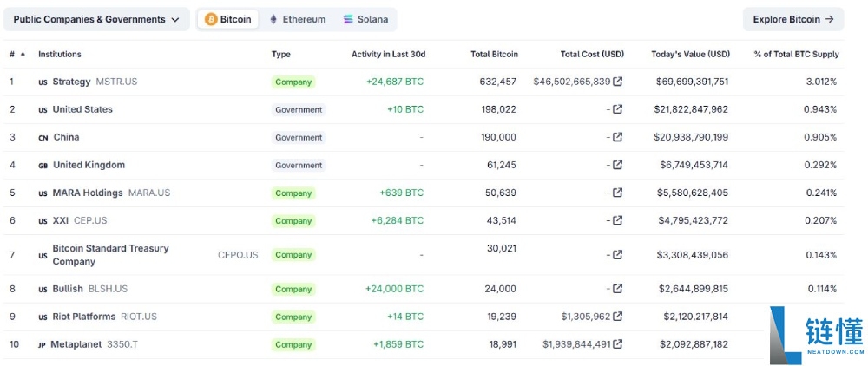Open external link icon in Metaplanet row

pyautogui.click(x=617, y=344)
